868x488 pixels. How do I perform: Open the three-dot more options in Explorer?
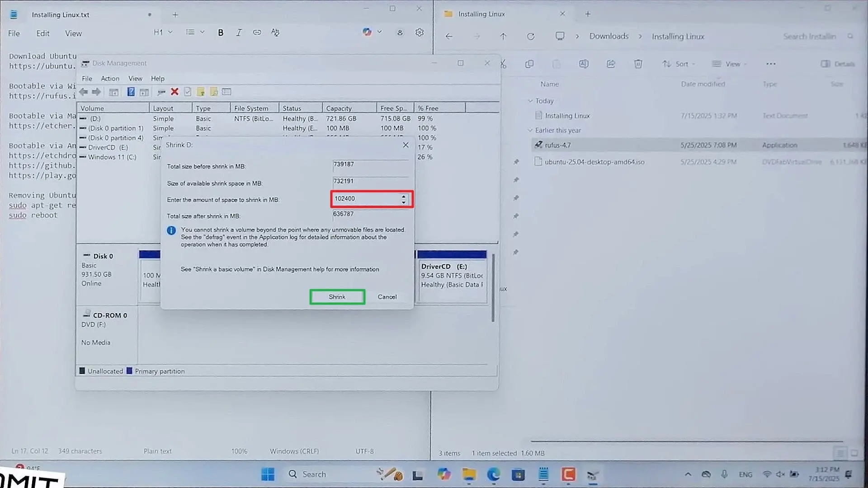point(771,64)
